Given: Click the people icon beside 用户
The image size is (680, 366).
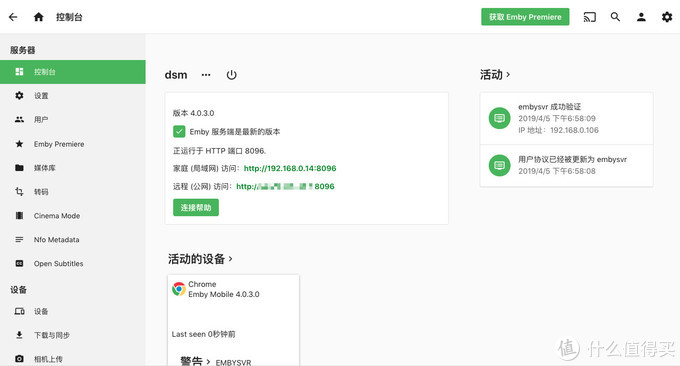Looking at the screenshot, I should pyautogui.click(x=19, y=119).
